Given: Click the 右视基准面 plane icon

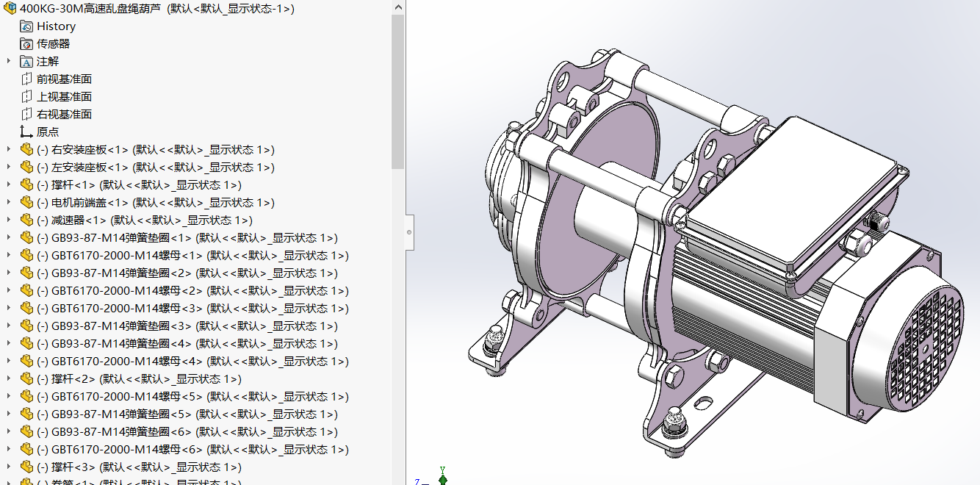Looking at the screenshot, I should (x=27, y=115).
